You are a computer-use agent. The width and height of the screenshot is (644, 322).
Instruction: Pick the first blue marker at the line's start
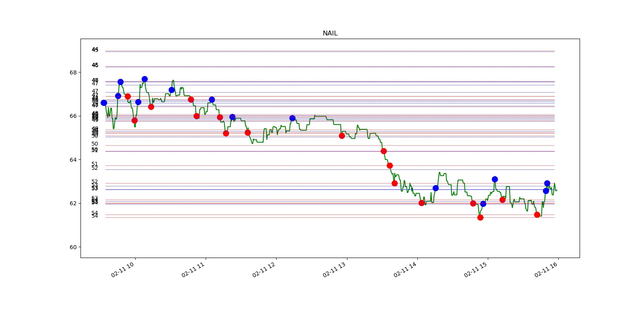[x=104, y=103]
